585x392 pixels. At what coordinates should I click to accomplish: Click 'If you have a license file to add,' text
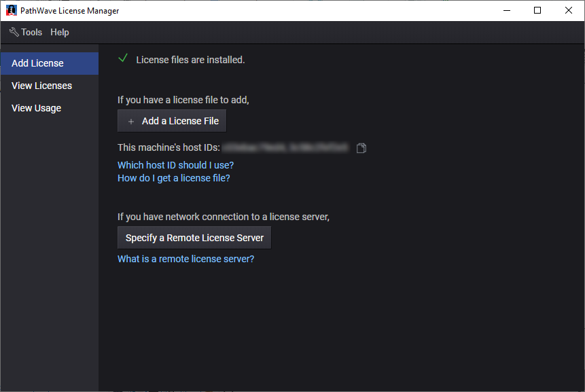pos(183,100)
